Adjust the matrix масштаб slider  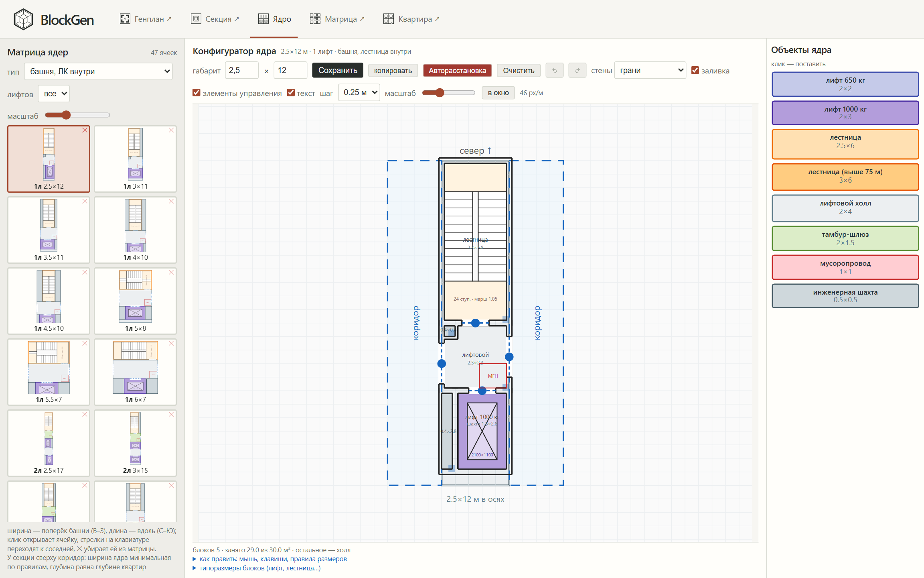(77, 115)
